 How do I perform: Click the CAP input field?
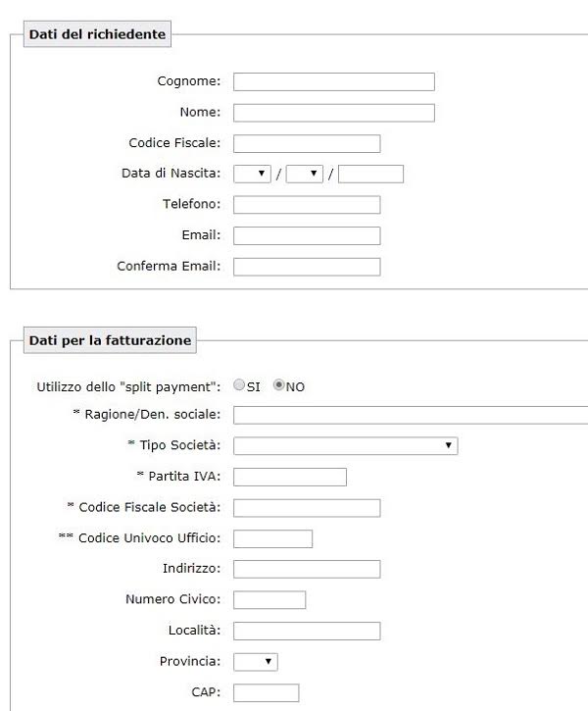coord(266,693)
